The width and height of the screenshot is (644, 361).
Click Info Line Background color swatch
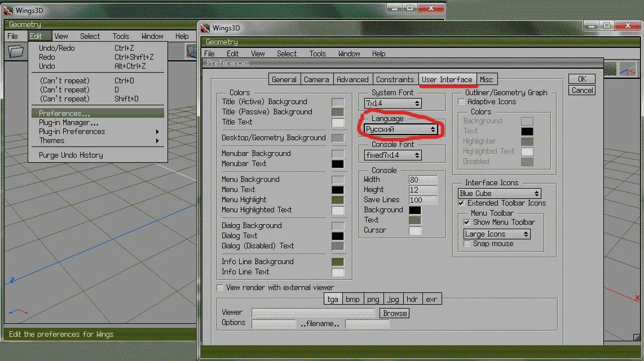tap(338, 262)
